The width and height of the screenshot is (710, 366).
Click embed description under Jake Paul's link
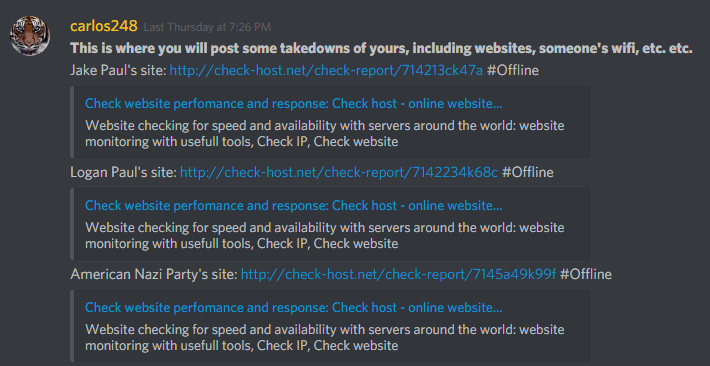tap(325, 134)
